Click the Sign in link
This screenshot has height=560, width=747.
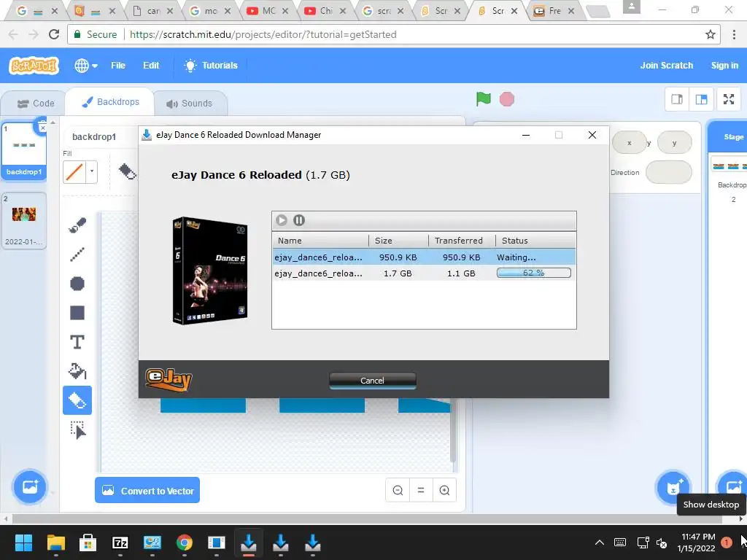point(724,66)
